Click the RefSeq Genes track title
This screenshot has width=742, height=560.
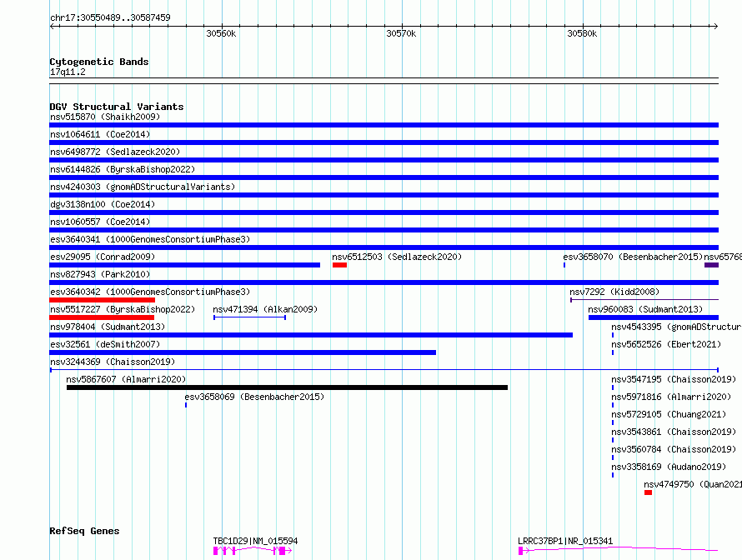coord(84,531)
